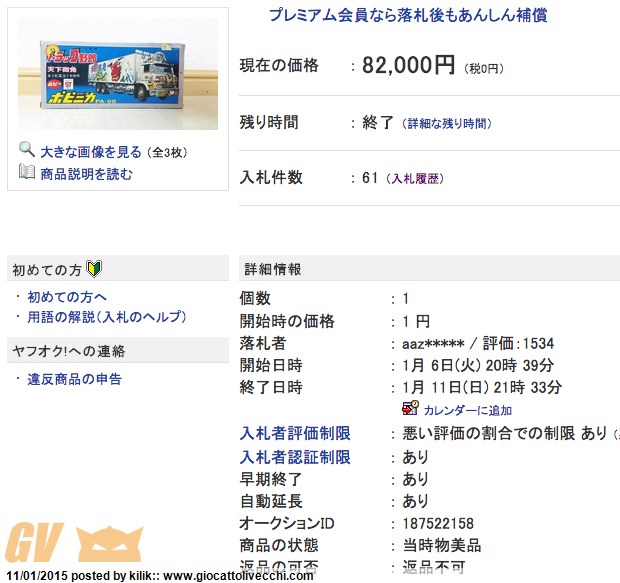Click the オークションID label
The width and height of the screenshot is (620, 583).
coord(287,524)
